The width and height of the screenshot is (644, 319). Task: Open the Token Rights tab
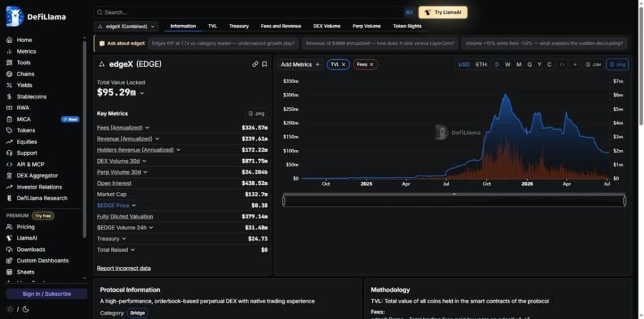[407, 26]
